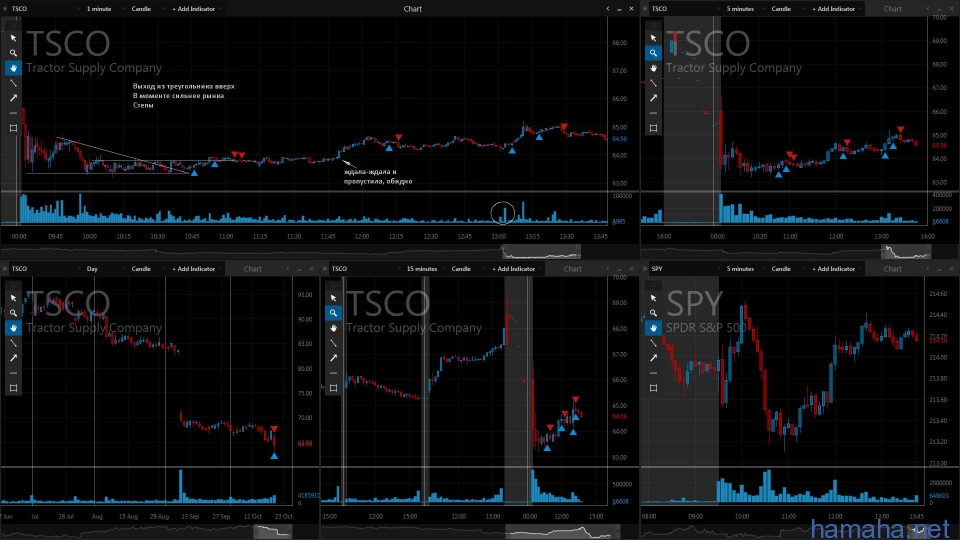The image size is (960, 540).
Task: Select hand pan tool in TSCO 1 minute chart
Action: tap(13, 68)
